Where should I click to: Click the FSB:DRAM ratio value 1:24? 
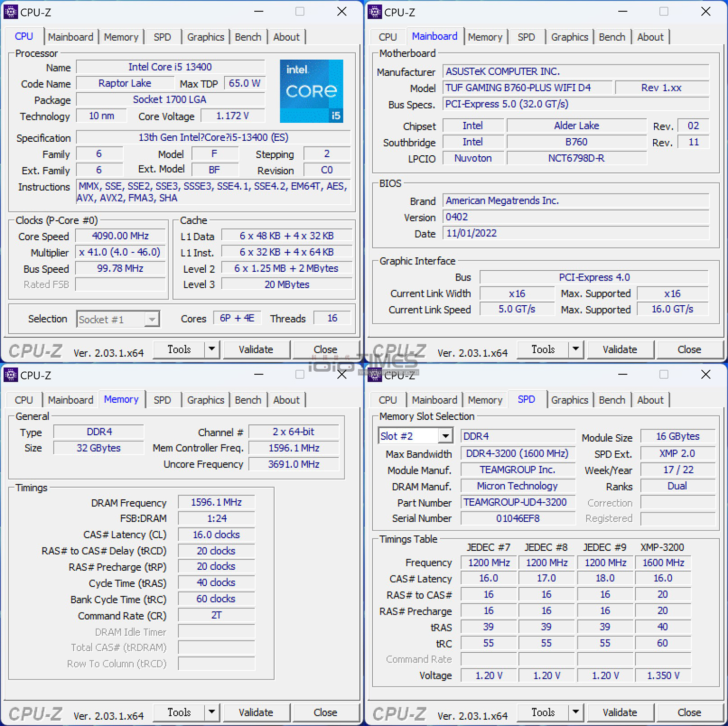tap(216, 518)
